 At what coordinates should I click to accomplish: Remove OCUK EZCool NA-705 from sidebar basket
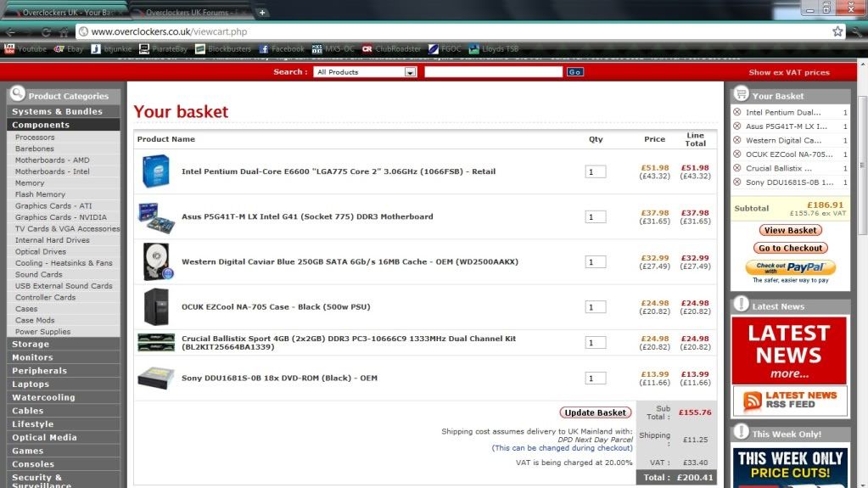(x=736, y=154)
